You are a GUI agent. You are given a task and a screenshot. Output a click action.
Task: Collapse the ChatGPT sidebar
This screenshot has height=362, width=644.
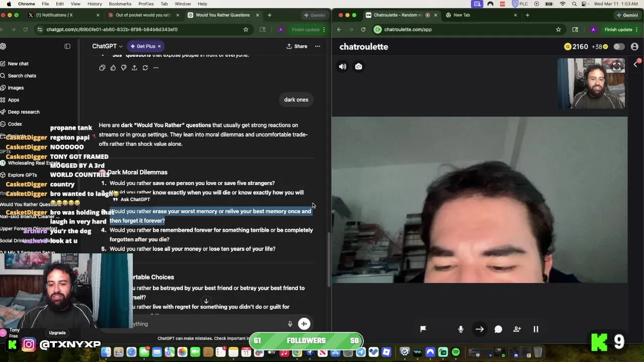point(67,46)
